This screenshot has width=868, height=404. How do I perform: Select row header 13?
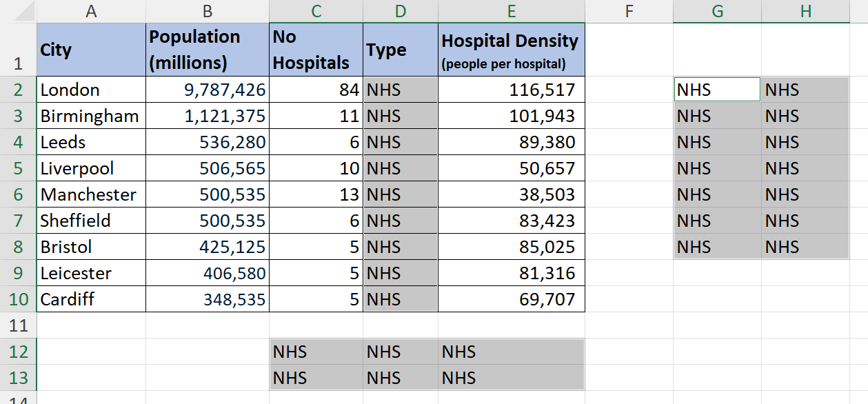point(19,378)
